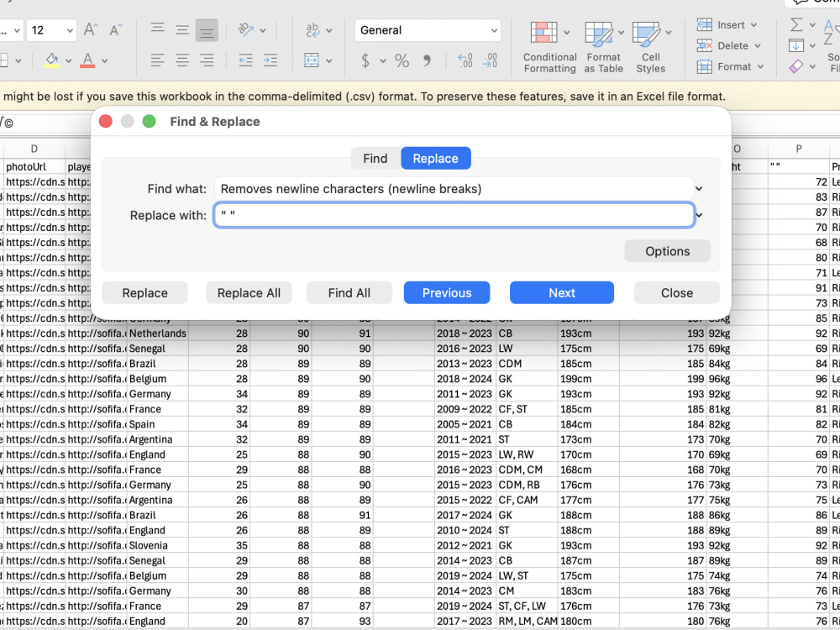The image size is (840, 630).
Task: Click the photoUrl header cell
Action: (x=34, y=166)
